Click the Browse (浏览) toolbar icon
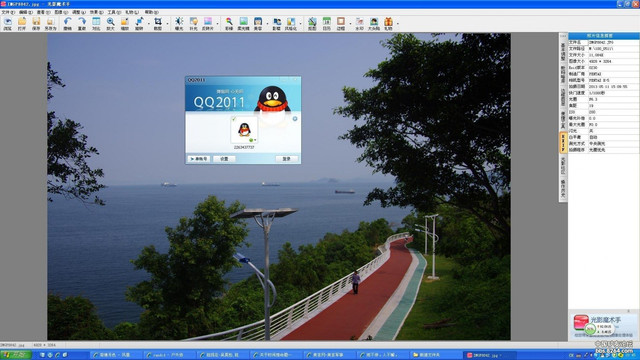 click(7, 24)
